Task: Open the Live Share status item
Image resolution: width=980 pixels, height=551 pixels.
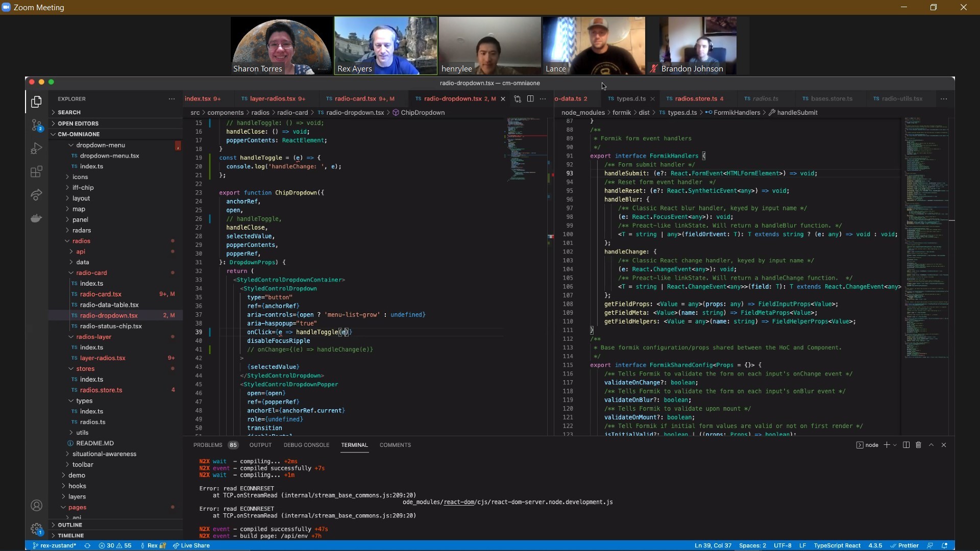Action: (x=191, y=545)
